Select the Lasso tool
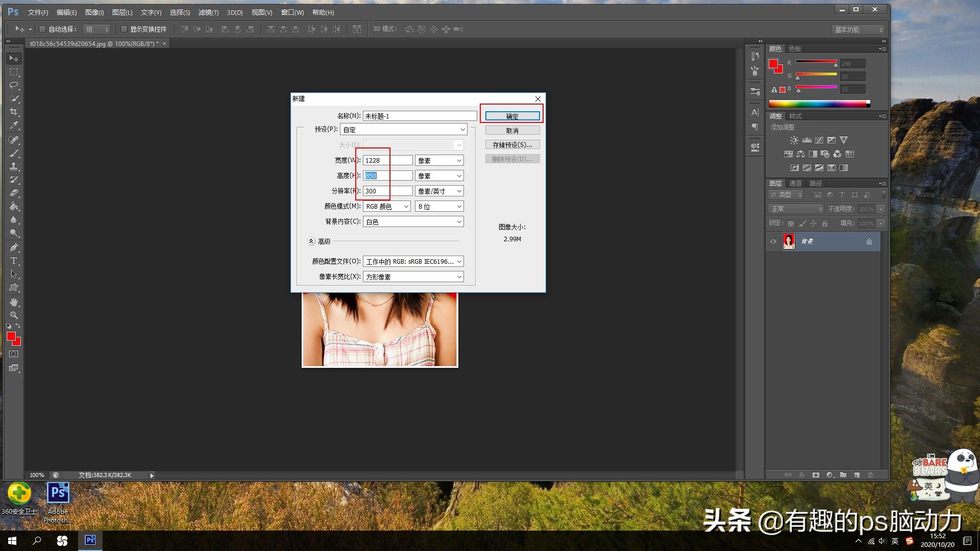The width and height of the screenshot is (980, 551). (x=14, y=85)
